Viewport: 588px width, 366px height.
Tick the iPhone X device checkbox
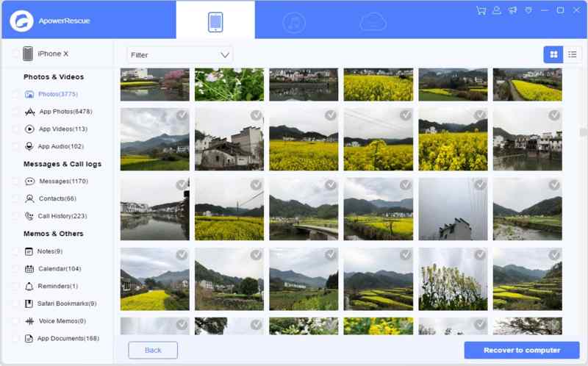pyautogui.click(x=15, y=54)
